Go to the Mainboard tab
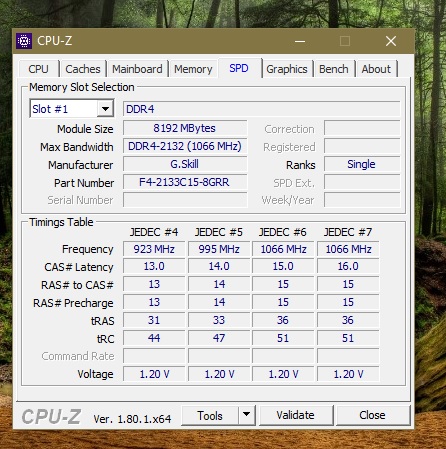Screen dimensions: 446x449 tap(137, 69)
